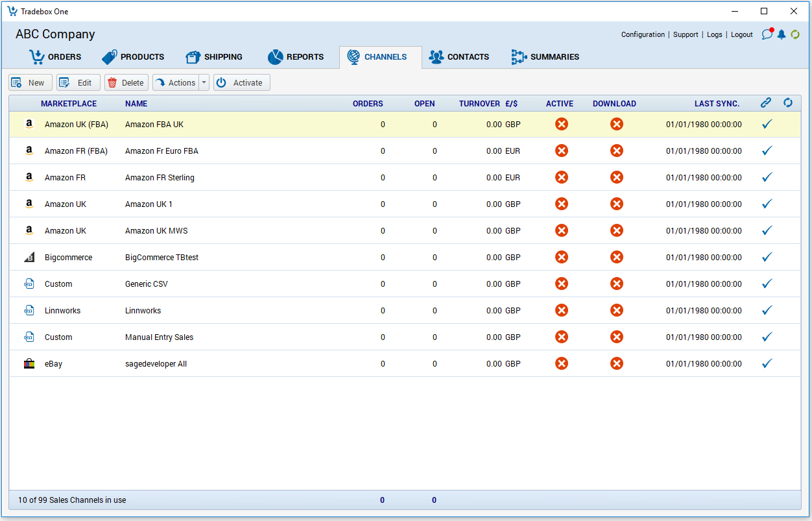Switch to the Orders tab

[x=56, y=57]
